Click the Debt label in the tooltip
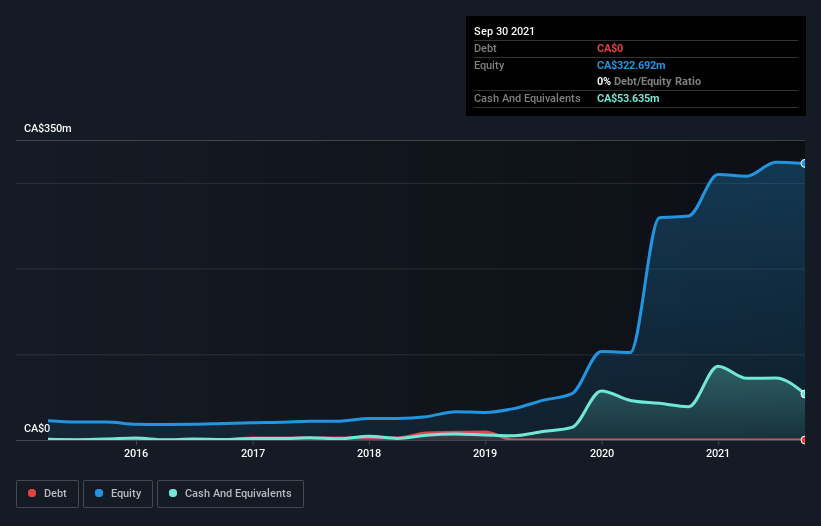This screenshot has height=526, width=821. [x=485, y=48]
